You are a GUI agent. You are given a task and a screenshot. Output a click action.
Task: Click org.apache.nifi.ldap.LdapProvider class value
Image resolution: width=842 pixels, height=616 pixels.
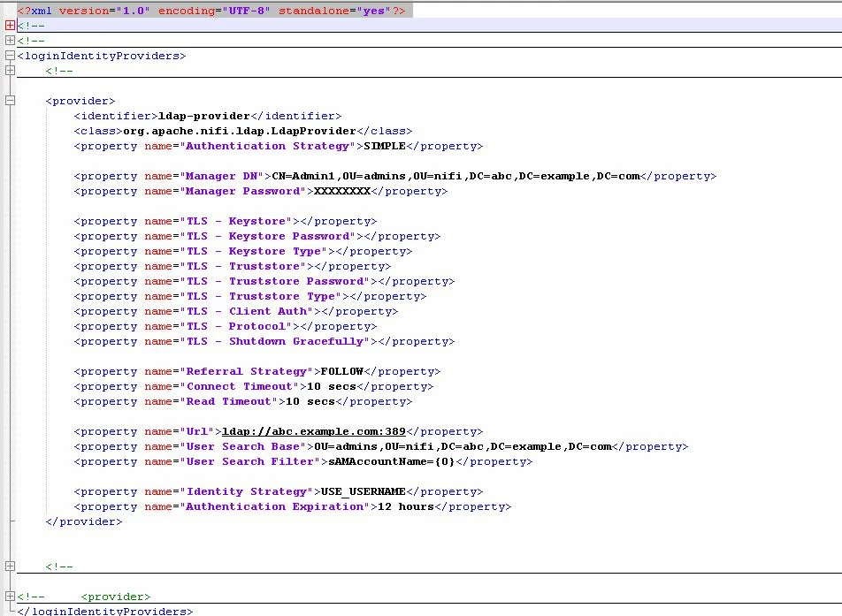pyautogui.click(x=240, y=131)
